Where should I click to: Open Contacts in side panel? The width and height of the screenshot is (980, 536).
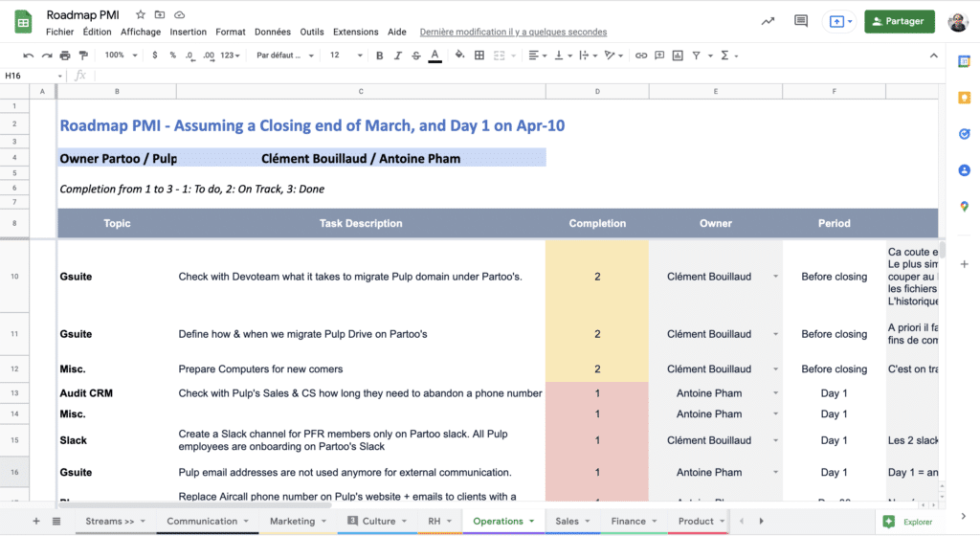pos(965,170)
